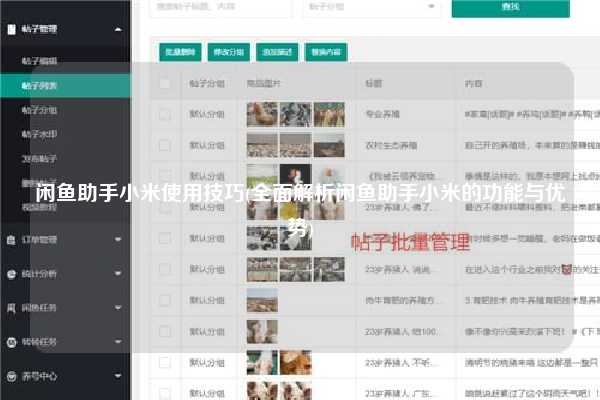600x400 pixels.
Task: Open the 帖子分组 sidebar submenu item
Action: coord(39,111)
